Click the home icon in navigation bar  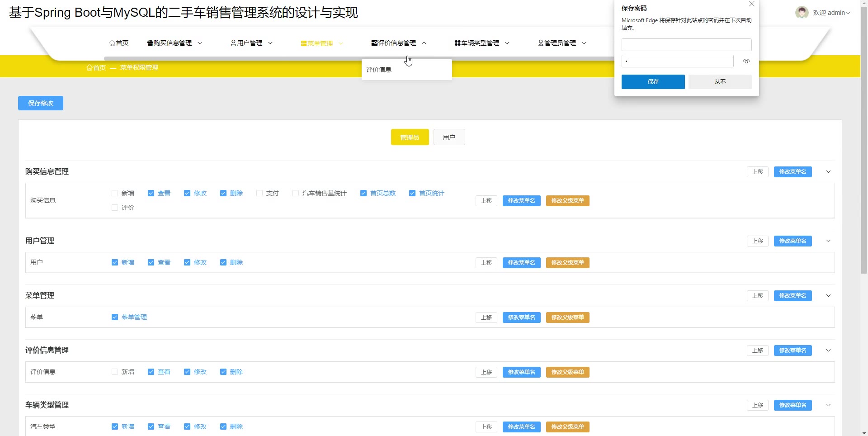(x=112, y=43)
